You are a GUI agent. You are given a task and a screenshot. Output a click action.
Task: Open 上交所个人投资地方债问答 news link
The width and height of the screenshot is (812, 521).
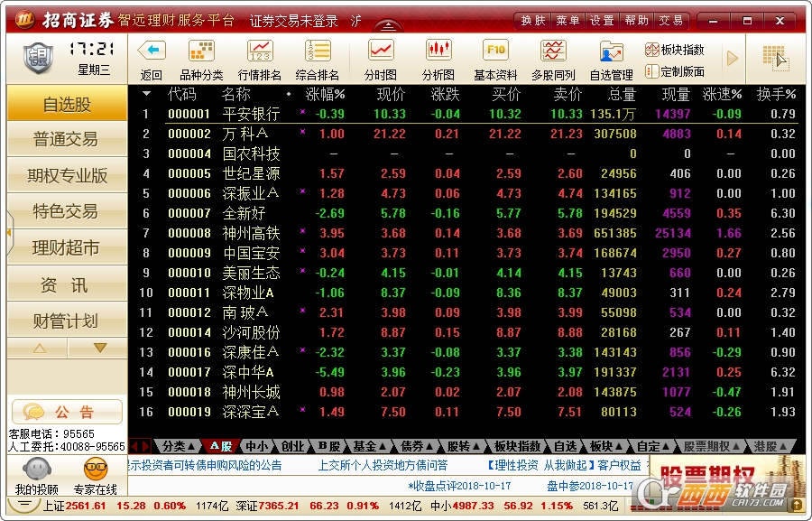tap(383, 465)
